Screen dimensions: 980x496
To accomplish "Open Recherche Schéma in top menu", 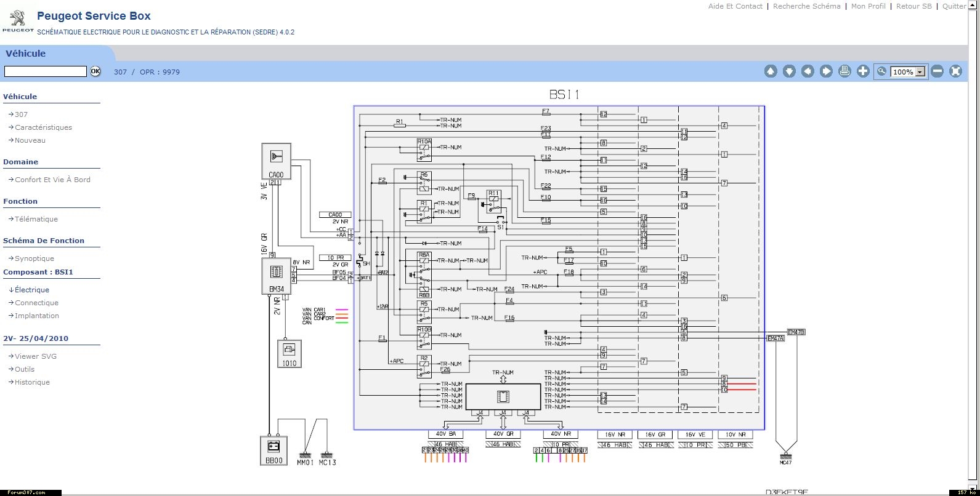I will point(806,6).
